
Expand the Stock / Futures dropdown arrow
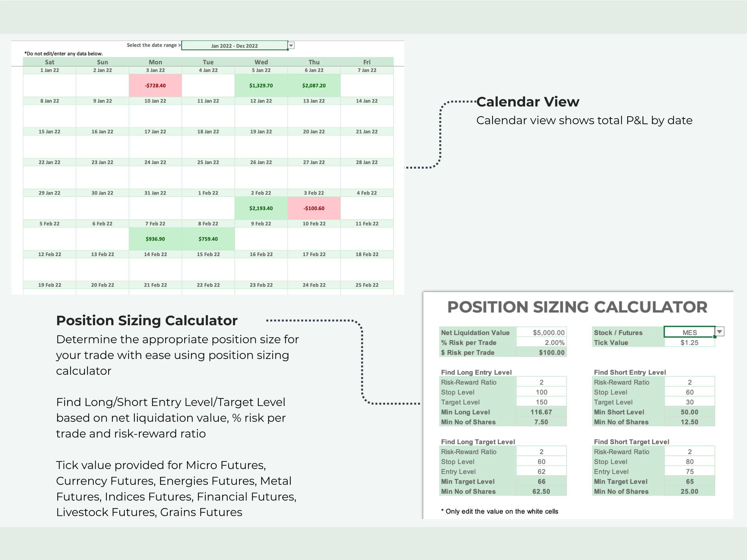point(720,332)
